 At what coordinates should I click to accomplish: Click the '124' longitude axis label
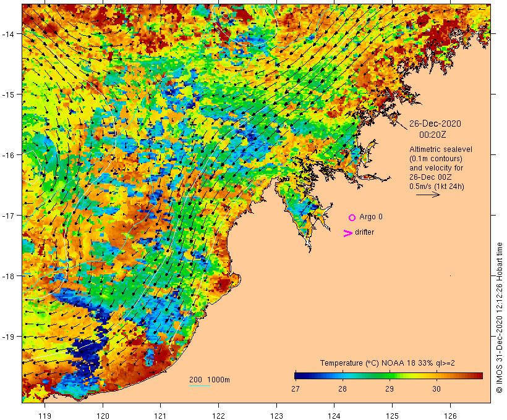pos(334,416)
